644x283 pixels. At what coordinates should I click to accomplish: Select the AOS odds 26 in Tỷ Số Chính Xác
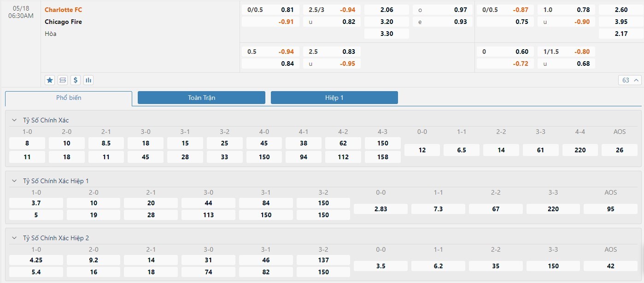[x=619, y=150]
